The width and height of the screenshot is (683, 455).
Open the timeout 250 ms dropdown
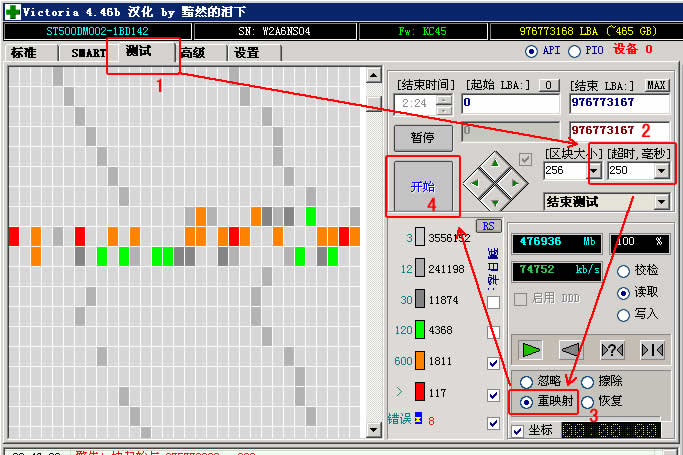(x=662, y=171)
